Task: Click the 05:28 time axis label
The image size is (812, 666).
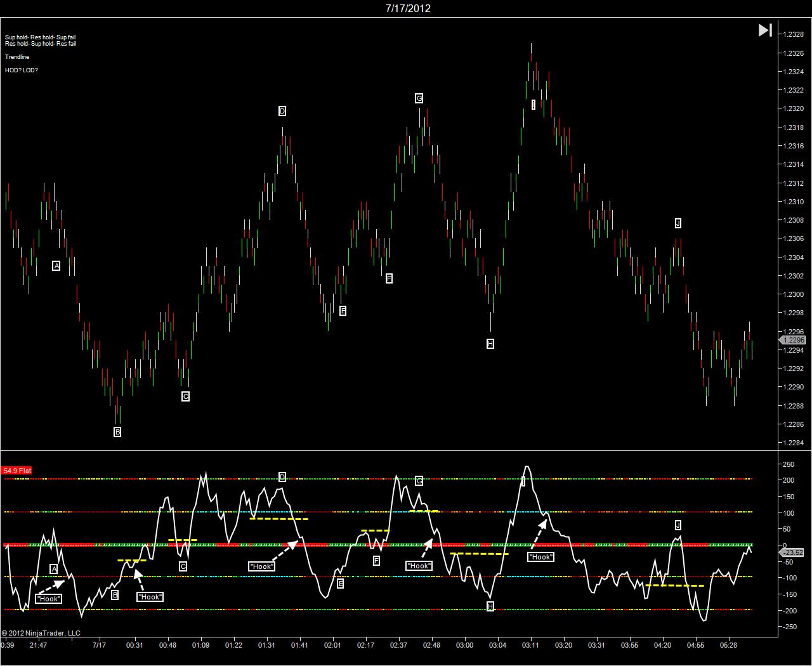Action: (x=728, y=645)
